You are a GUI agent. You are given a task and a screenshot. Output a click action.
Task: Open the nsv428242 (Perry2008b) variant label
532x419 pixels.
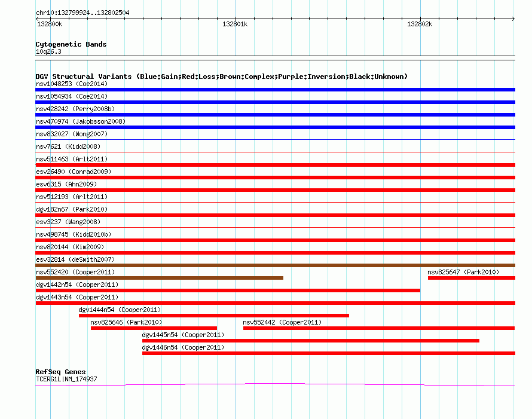[x=75, y=109]
